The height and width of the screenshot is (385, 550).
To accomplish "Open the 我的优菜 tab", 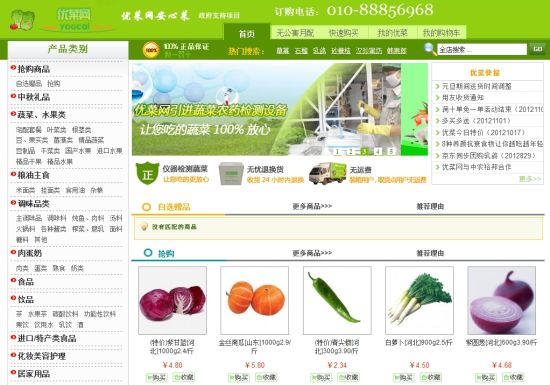I will tap(393, 33).
